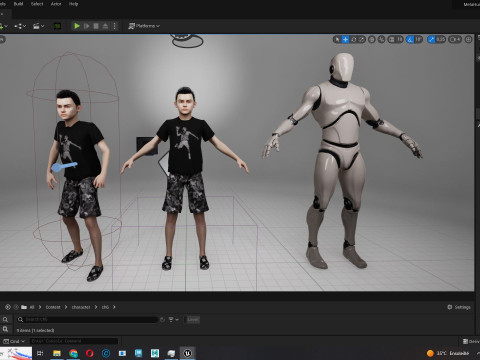Click the upper magnifier search icon on left
Image resolution: width=480 pixels, height=360 pixels.
tap(5, 319)
